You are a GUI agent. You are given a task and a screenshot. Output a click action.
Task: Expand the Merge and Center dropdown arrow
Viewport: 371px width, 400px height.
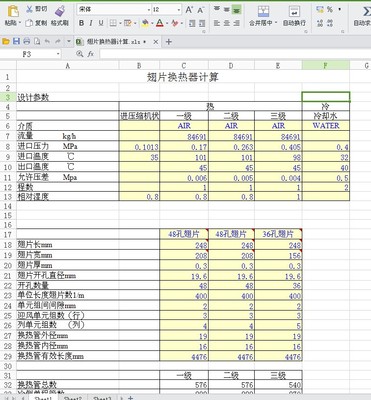[x=276, y=23]
